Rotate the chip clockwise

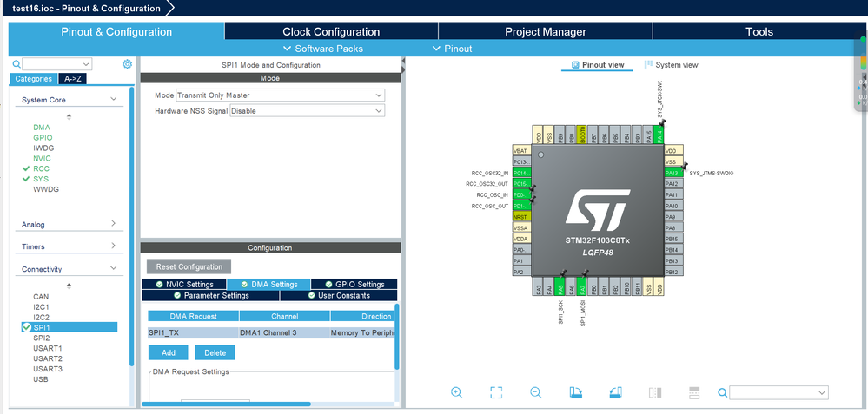pos(576,392)
